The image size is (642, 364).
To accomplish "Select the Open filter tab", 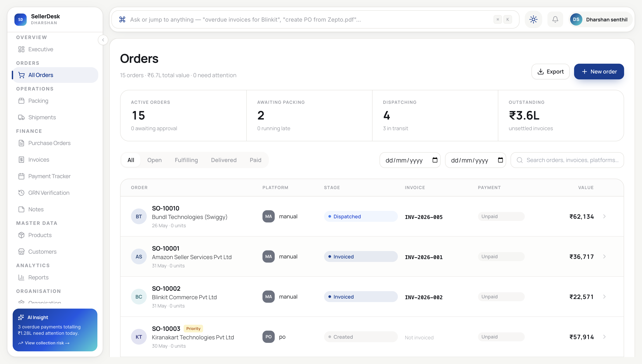I will [154, 160].
